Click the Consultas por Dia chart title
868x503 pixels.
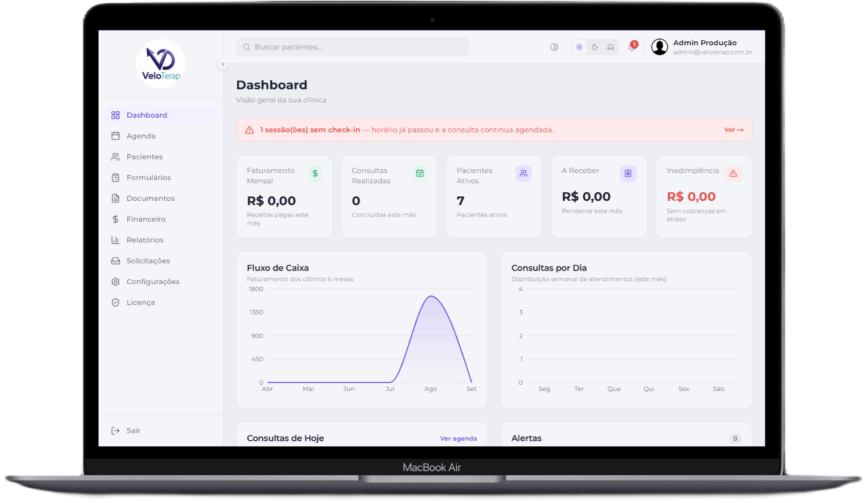coord(549,268)
